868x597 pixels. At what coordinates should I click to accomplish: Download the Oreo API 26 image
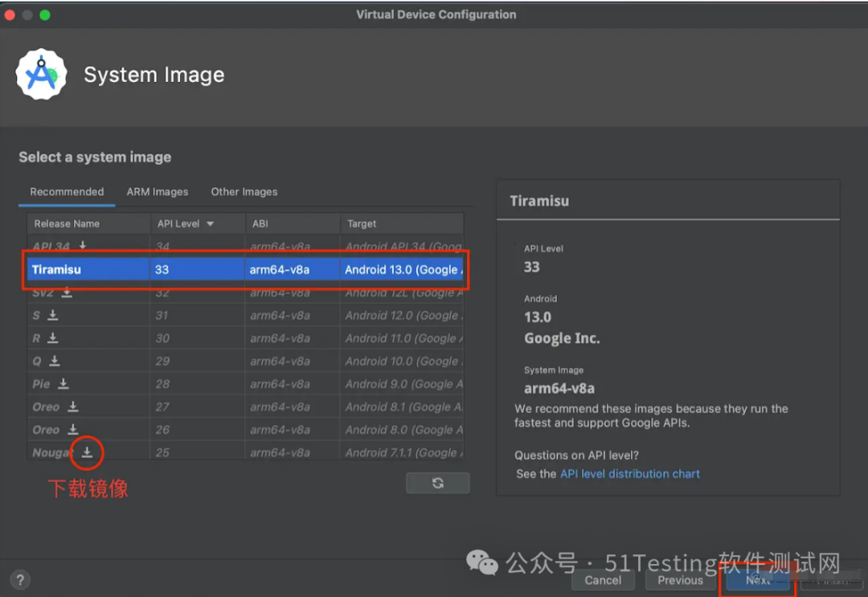73,429
